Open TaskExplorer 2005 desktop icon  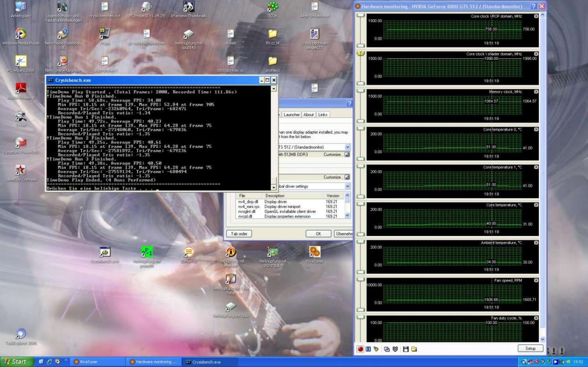[21, 337]
